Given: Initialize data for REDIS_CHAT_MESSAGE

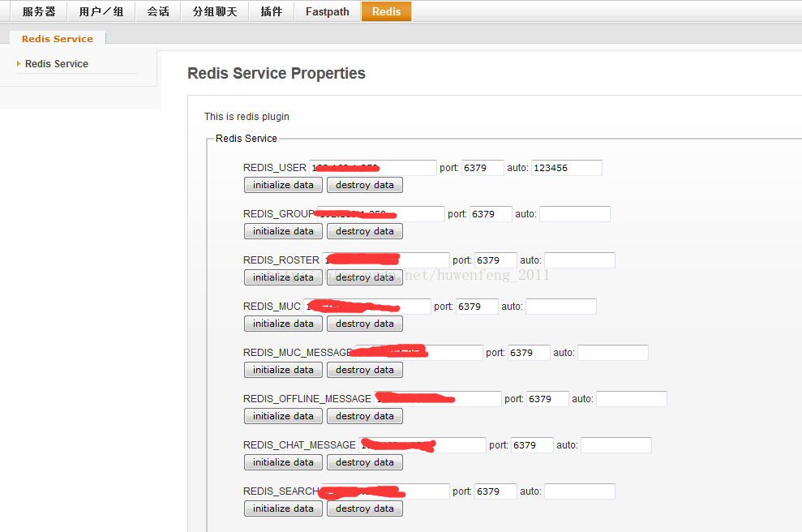Looking at the screenshot, I should coord(283,462).
